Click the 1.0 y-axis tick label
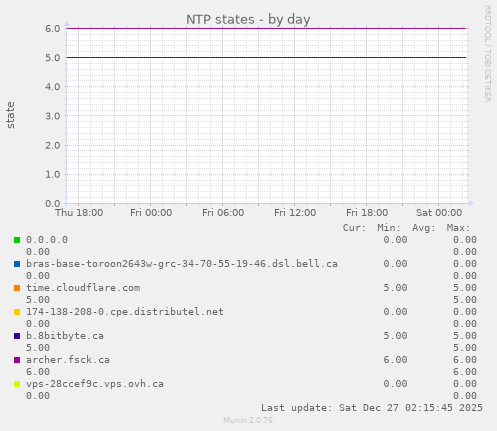This screenshot has height=431, width=497. pyautogui.click(x=53, y=174)
